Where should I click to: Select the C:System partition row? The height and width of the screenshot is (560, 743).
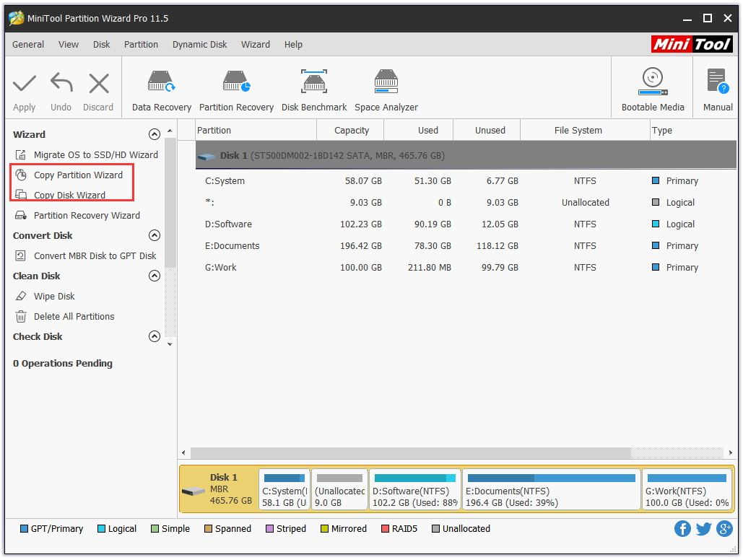click(x=466, y=181)
